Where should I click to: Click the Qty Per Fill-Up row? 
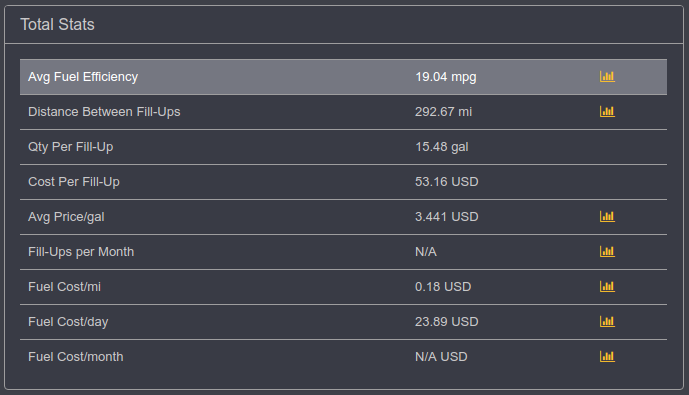coord(343,147)
